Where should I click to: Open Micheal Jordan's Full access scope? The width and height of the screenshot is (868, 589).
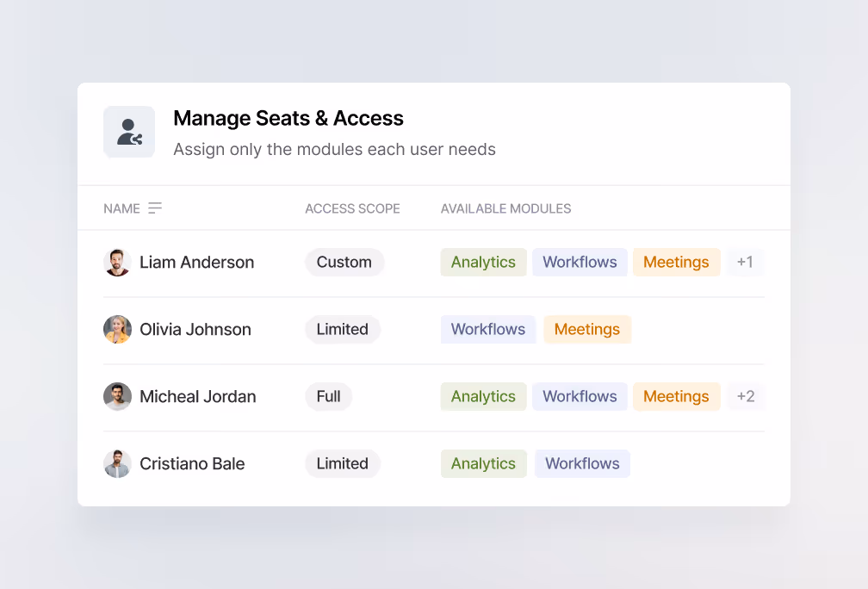pos(329,397)
